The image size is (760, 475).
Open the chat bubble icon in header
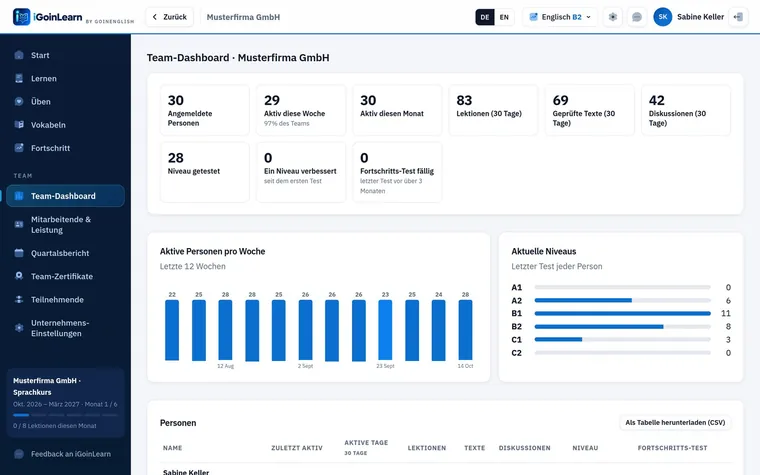coord(637,17)
